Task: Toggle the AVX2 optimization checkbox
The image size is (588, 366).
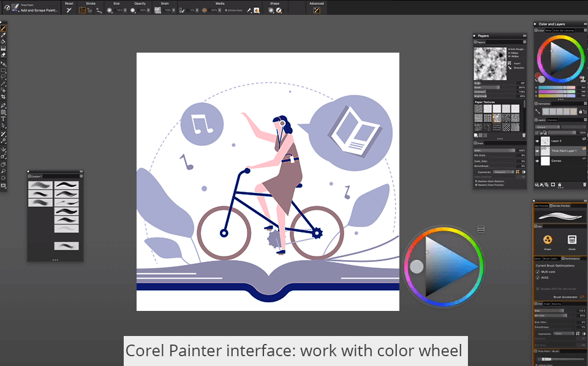Action: coord(538,278)
